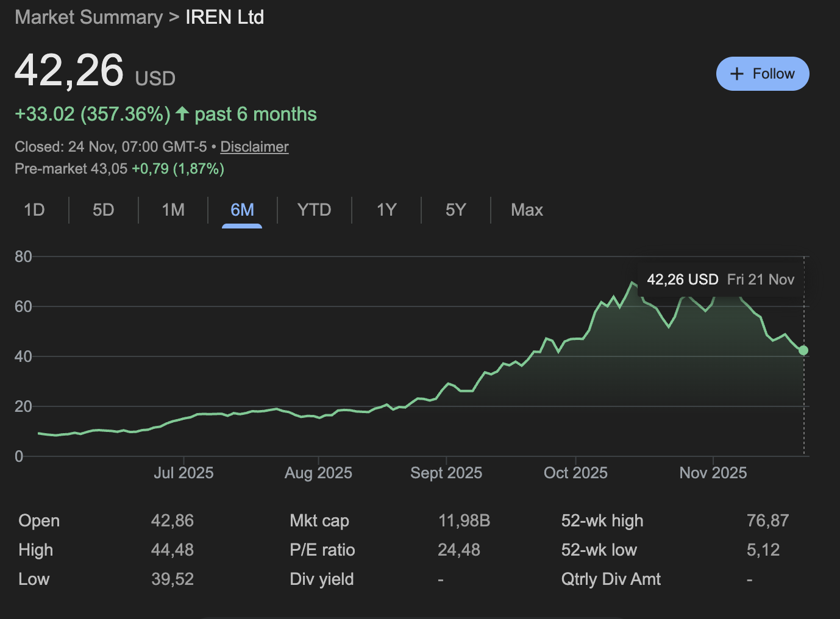The image size is (840, 619).
Task: Open the 1M time range view
Action: [173, 210]
